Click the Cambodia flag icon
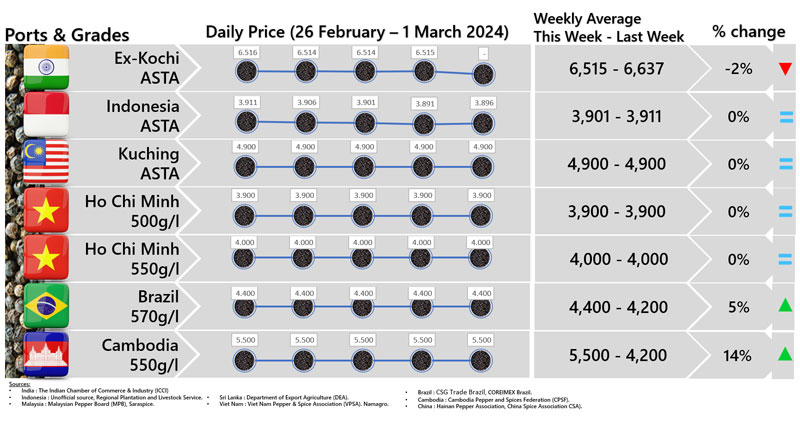 point(47,355)
